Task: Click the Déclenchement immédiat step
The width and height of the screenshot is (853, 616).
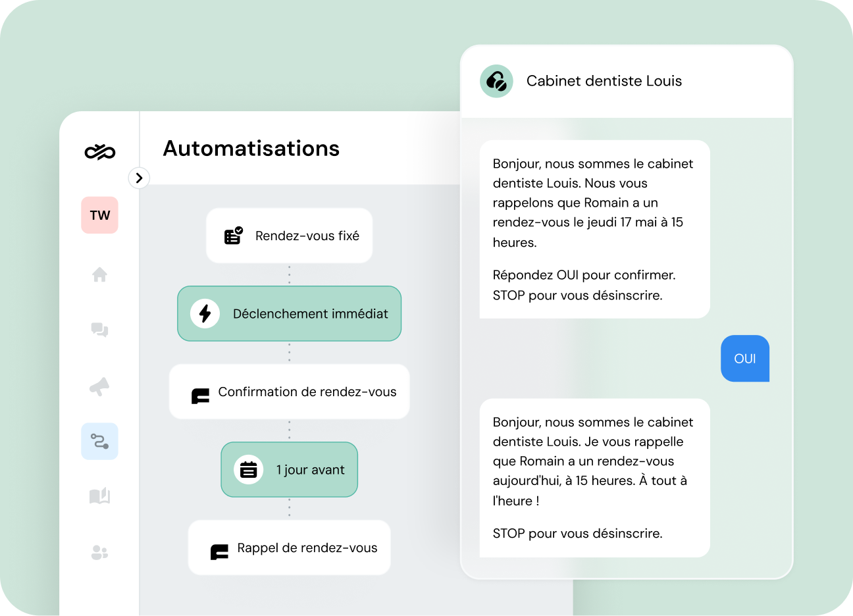Action: click(x=289, y=314)
